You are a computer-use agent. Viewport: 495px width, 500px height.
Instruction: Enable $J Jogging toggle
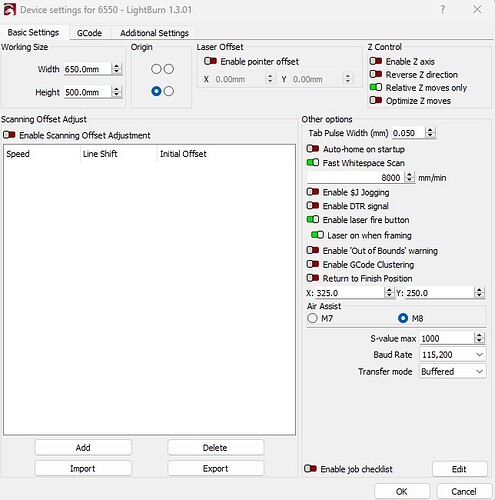click(x=313, y=192)
